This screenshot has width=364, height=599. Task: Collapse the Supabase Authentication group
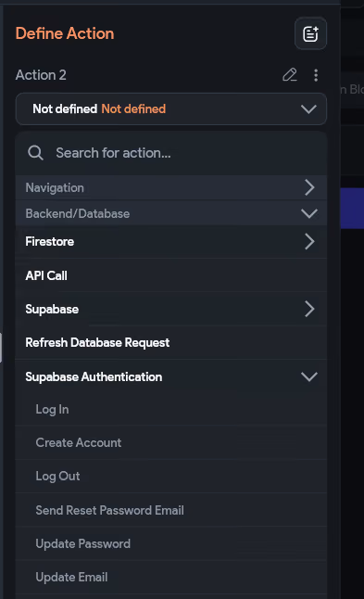click(x=309, y=376)
